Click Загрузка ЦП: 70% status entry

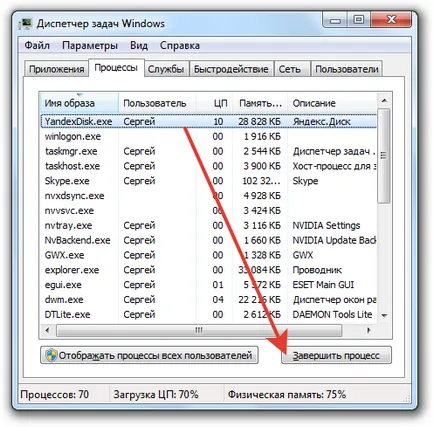[156, 394]
